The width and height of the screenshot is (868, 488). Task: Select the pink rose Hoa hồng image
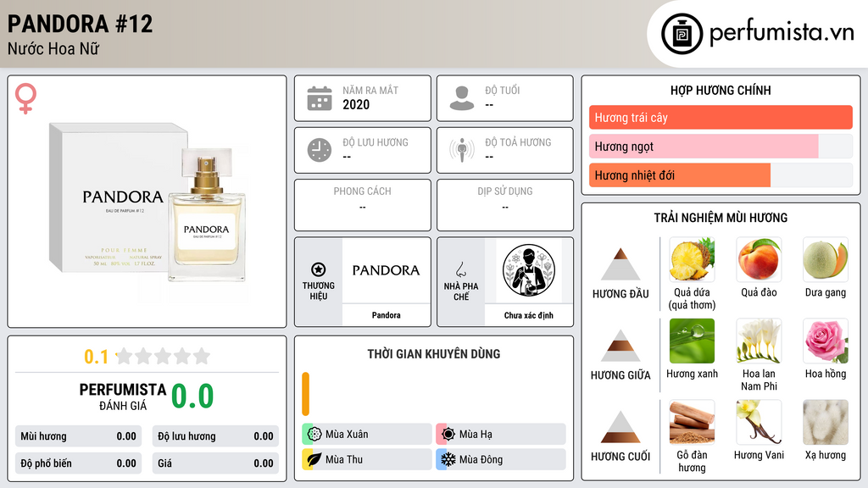tap(826, 341)
